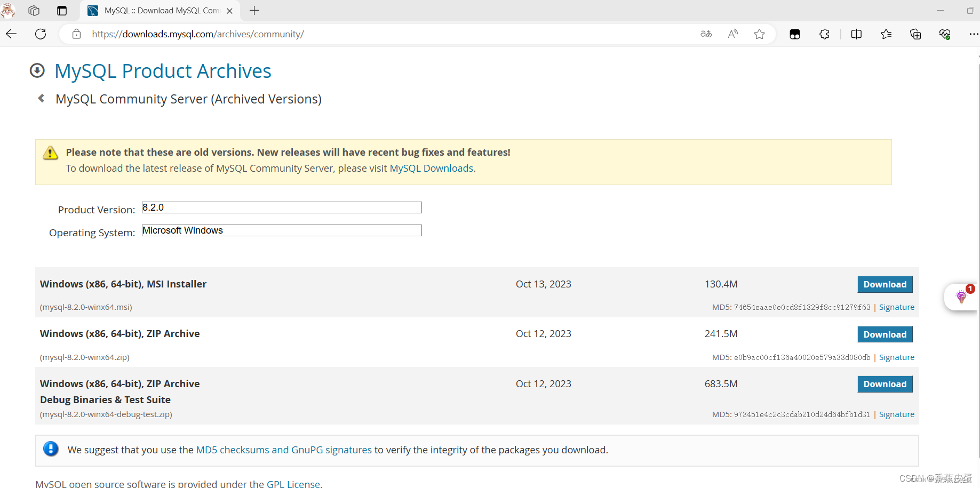Follow the MySQL Downloads link
The image size is (980, 488).
(x=432, y=168)
